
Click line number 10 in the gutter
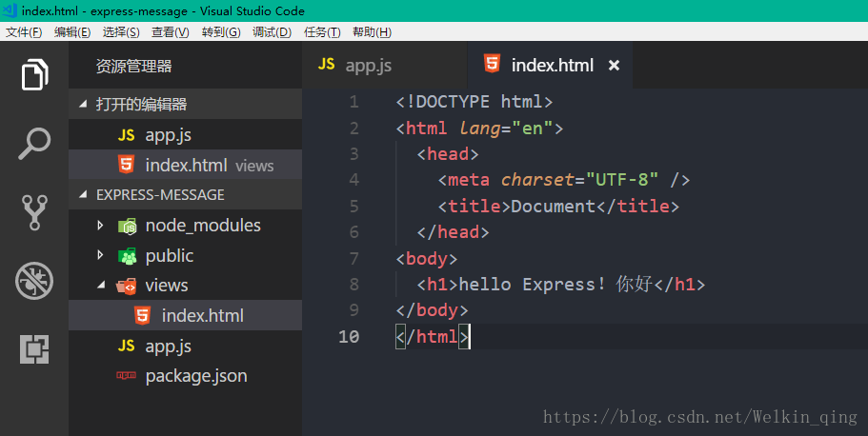(x=349, y=336)
